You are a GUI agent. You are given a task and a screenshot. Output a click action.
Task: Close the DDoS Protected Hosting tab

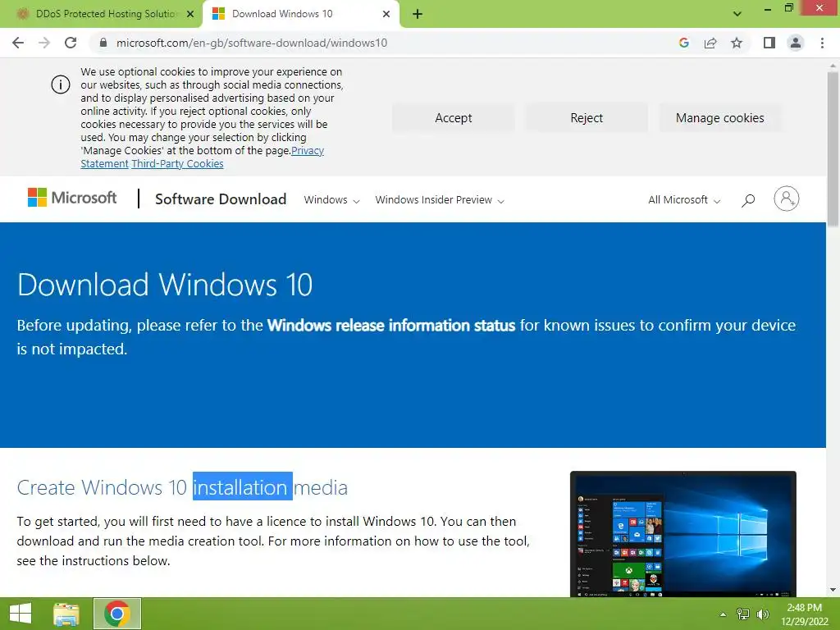pos(190,14)
